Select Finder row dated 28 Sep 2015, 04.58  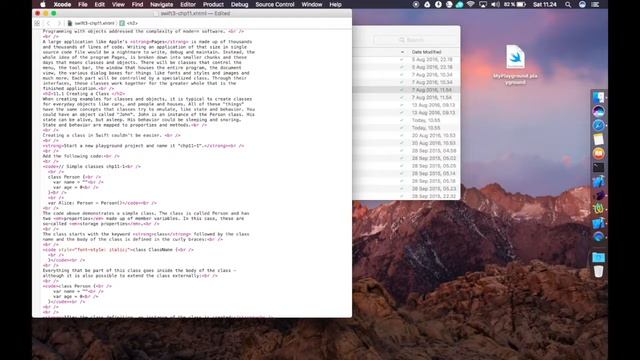tap(406, 151)
